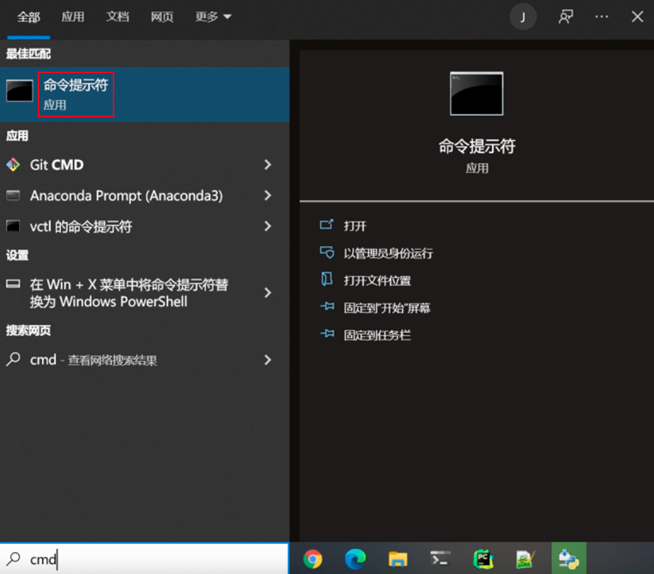This screenshot has width=654, height=574.
Task: Click the feedback icon in the top bar
Action: (566, 17)
